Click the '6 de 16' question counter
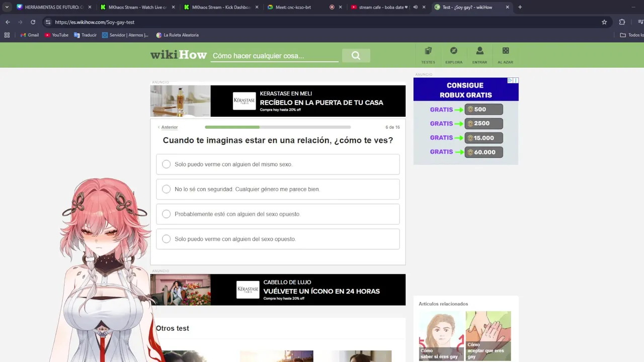The image size is (644, 362). pyautogui.click(x=392, y=127)
